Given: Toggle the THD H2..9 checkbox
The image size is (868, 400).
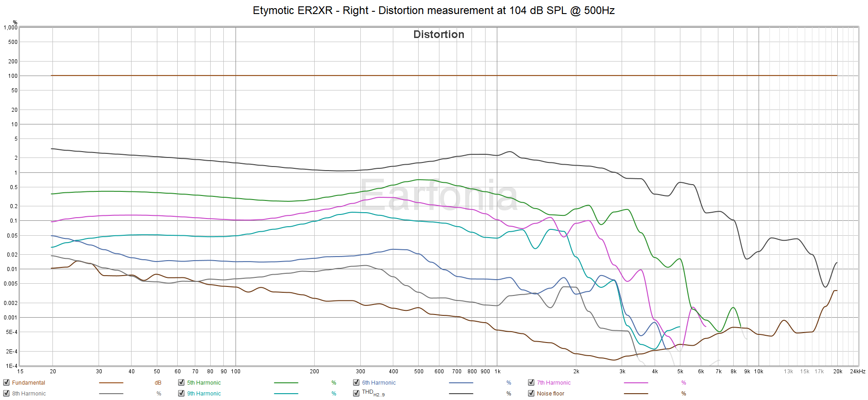Looking at the screenshot, I should tap(356, 393).
